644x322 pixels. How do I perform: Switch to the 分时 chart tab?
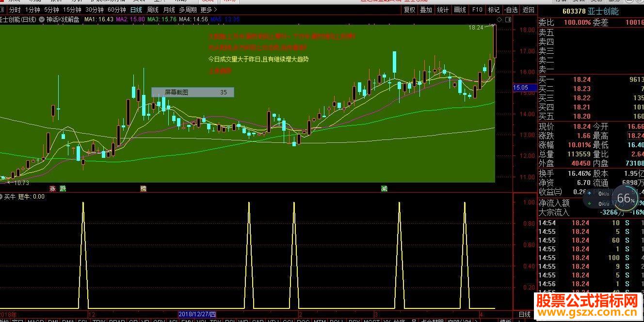[15, 10]
